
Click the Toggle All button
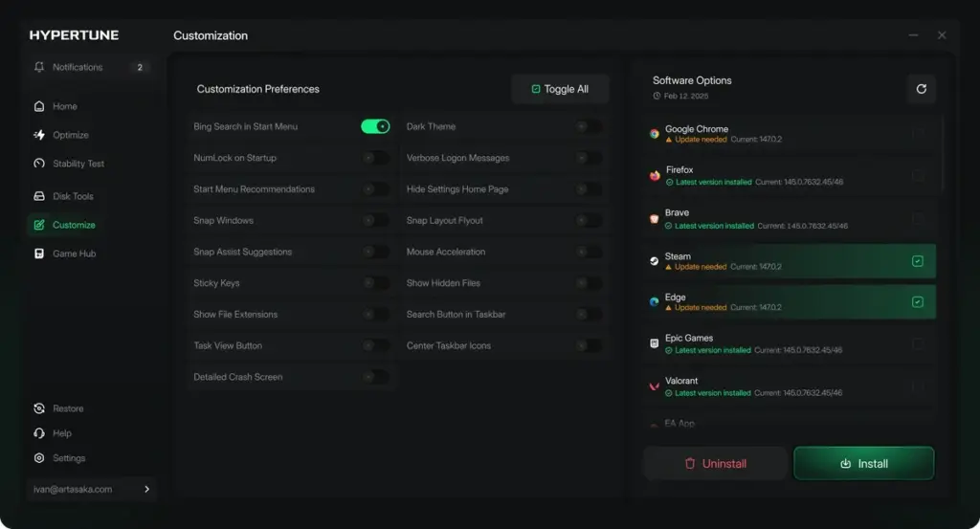point(560,89)
